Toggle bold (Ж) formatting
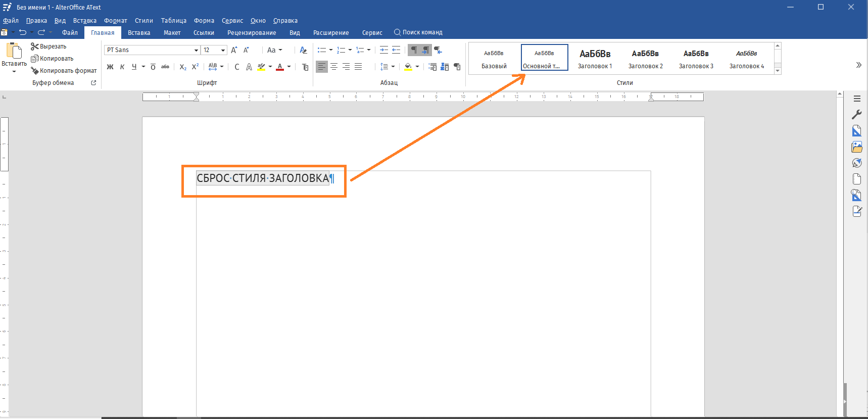The image size is (868, 419). pos(110,67)
